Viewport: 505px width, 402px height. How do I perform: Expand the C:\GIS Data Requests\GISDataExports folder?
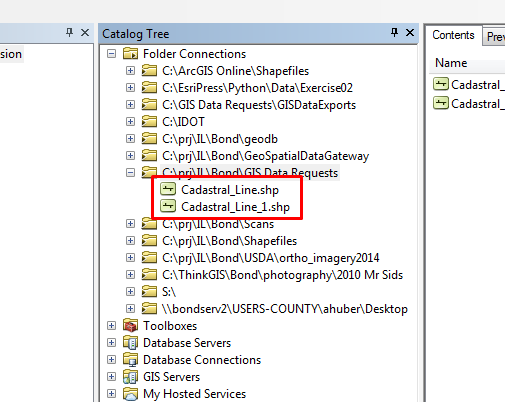coord(130,105)
